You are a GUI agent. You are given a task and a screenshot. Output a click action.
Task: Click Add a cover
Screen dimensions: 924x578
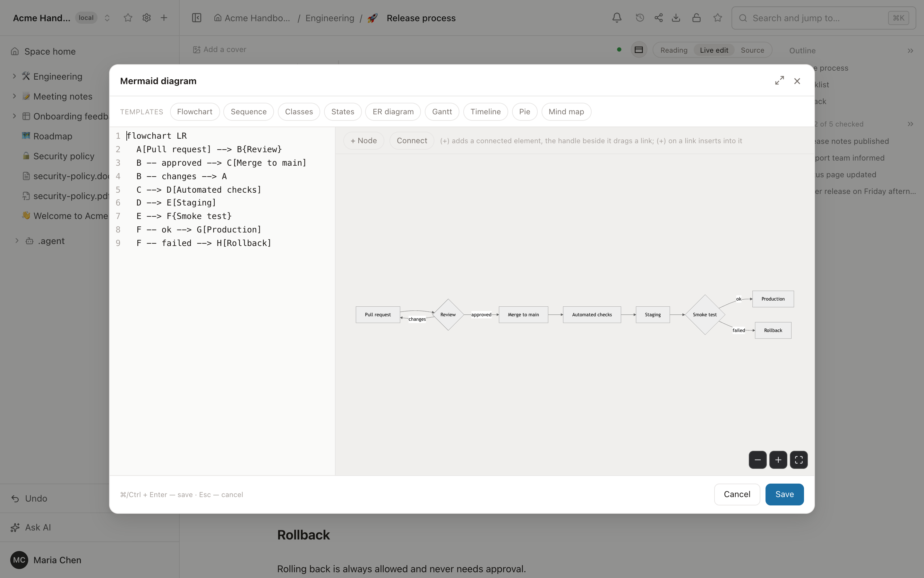pos(219,49)
